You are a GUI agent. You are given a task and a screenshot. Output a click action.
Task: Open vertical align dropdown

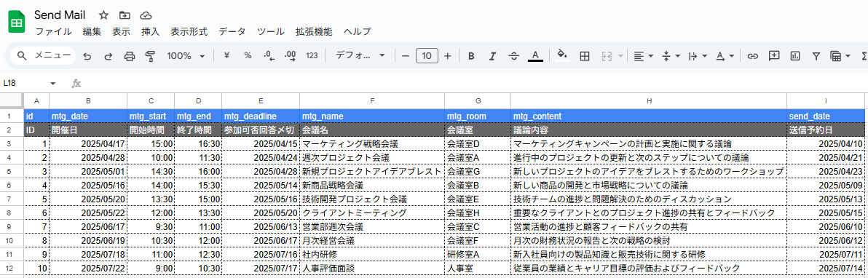[x=671, y=56]
